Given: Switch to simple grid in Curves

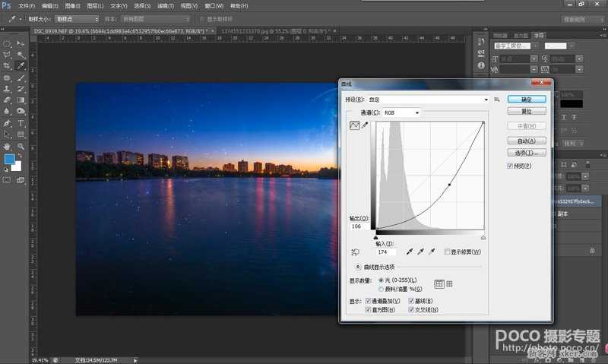Looking at the screenshot, I should click(x=439, y=284).
